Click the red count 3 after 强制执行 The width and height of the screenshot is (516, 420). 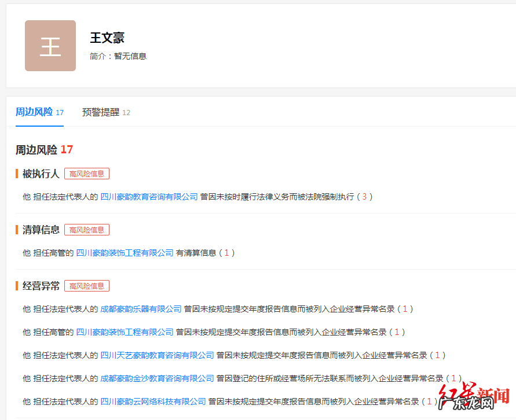[365, 196]
